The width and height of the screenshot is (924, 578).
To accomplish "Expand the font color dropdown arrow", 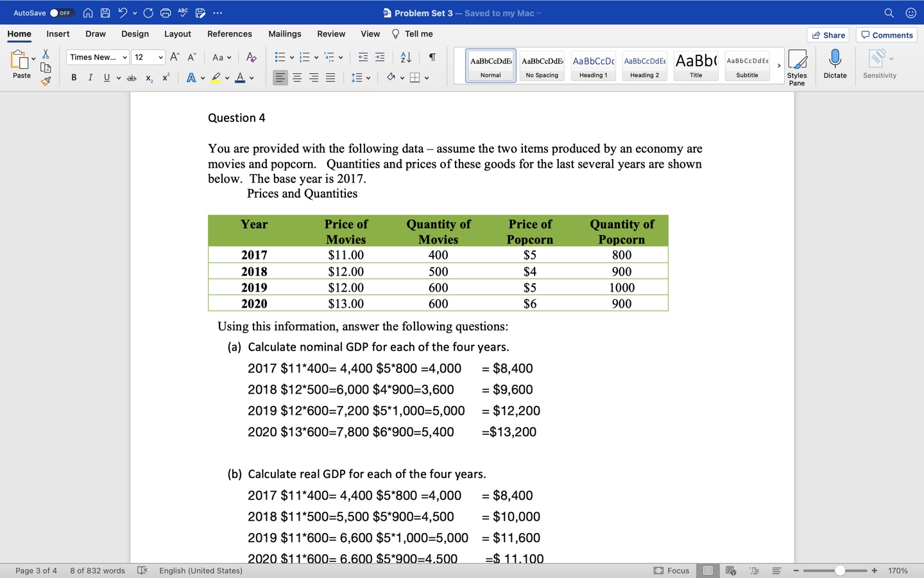I will click(250, 78).
